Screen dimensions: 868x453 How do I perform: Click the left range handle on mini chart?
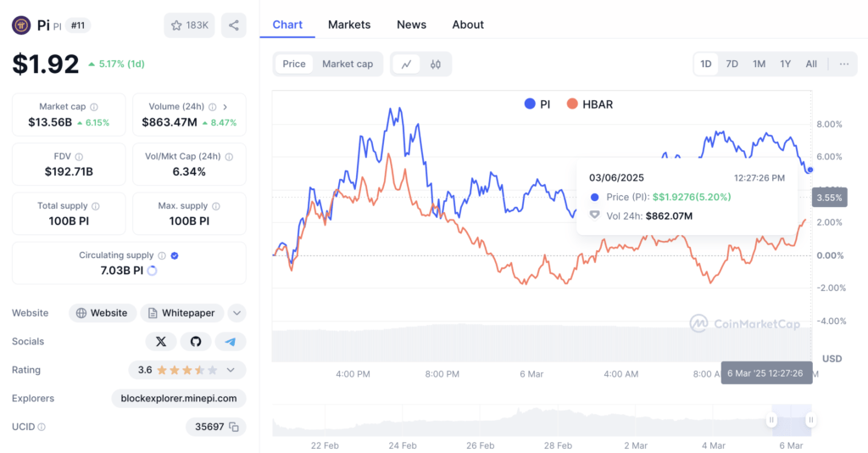coord(771,420)
